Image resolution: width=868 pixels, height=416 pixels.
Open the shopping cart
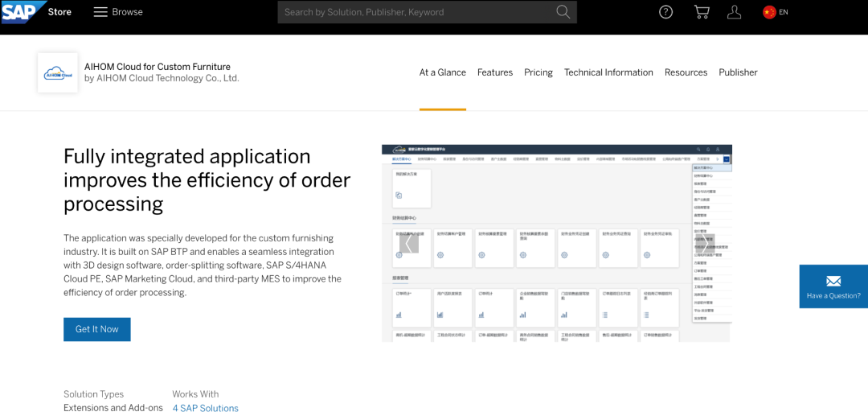[x=702, y=12]
